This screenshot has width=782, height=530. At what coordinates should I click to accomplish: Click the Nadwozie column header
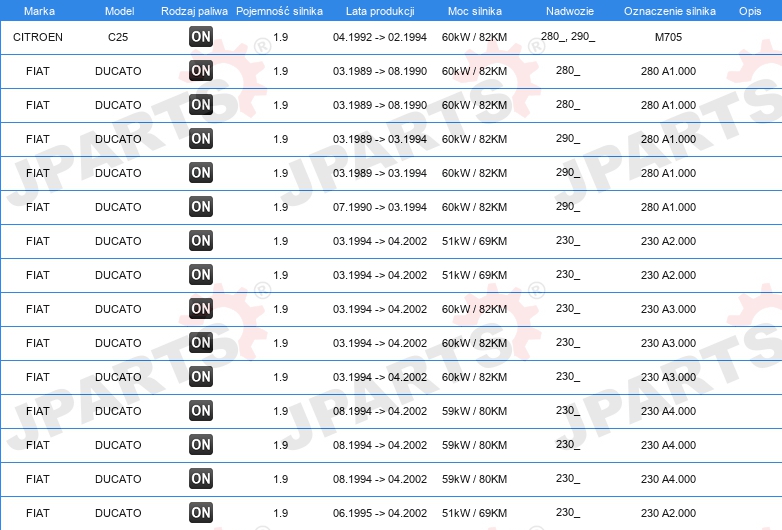tap(570, 11)
